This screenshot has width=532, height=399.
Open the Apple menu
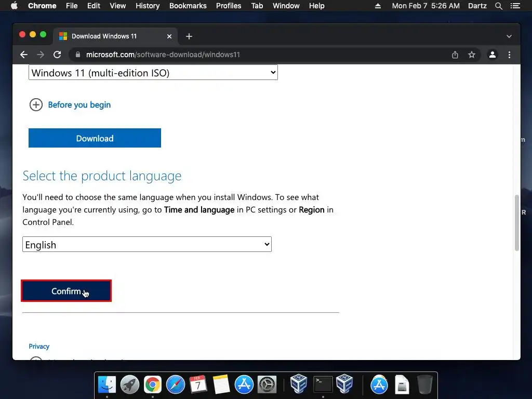click(x=14, y=6)
